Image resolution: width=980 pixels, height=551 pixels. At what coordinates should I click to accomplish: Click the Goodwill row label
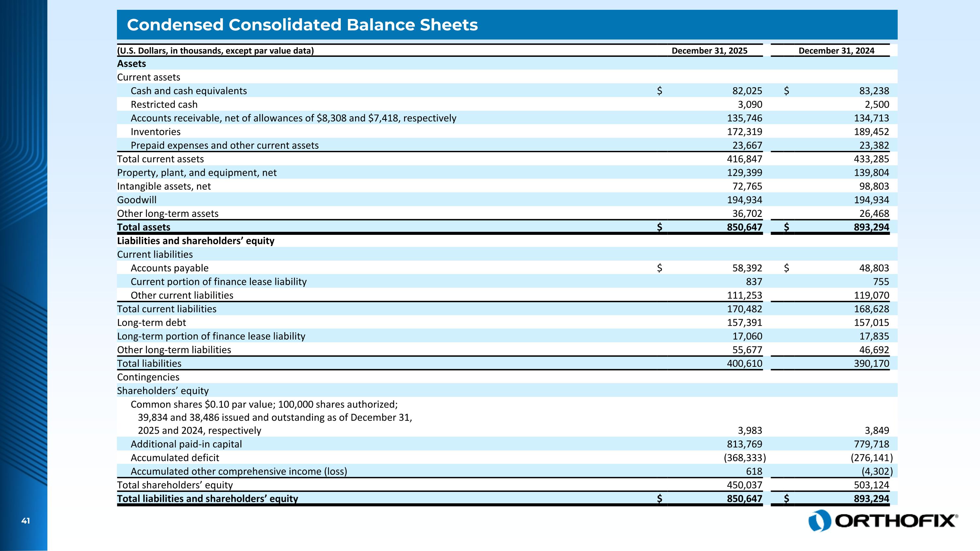pyautogui.click(x=137, y=200)
